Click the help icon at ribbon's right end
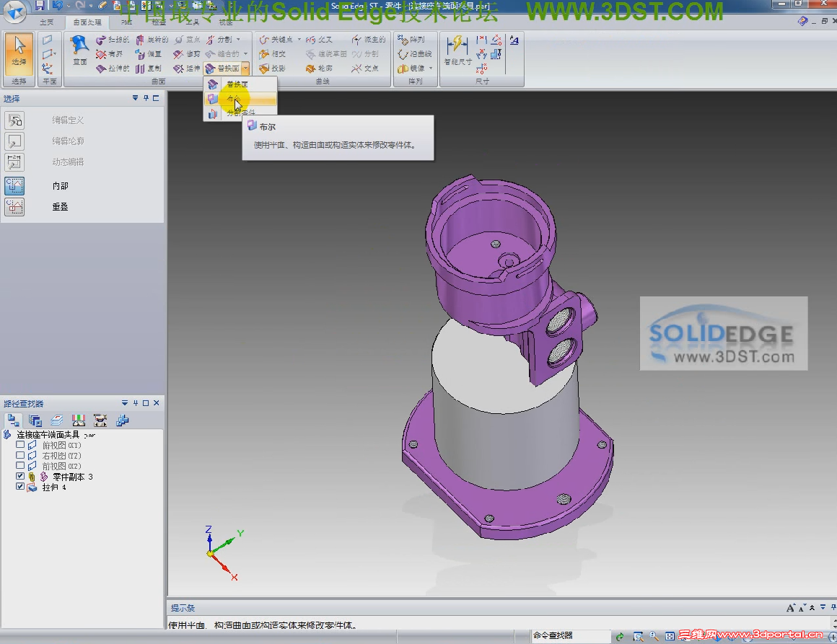Viewport: 837px width, 644px height. [802, 22]
